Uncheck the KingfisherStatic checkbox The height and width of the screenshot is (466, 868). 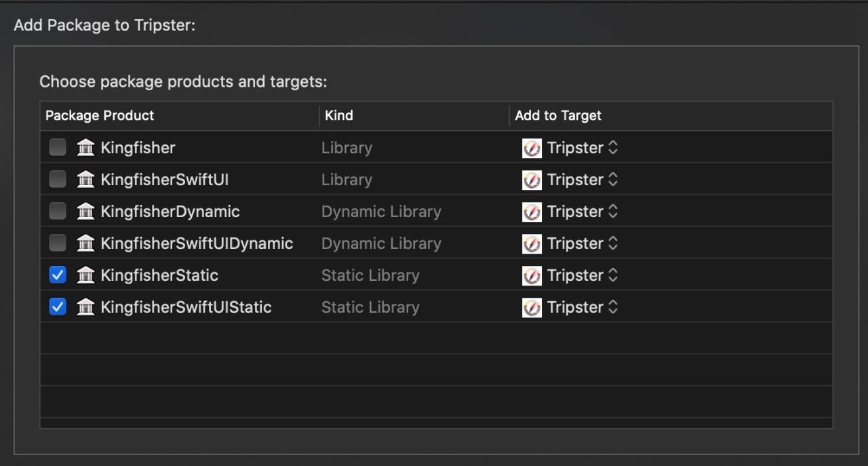[x=58, y=275]
